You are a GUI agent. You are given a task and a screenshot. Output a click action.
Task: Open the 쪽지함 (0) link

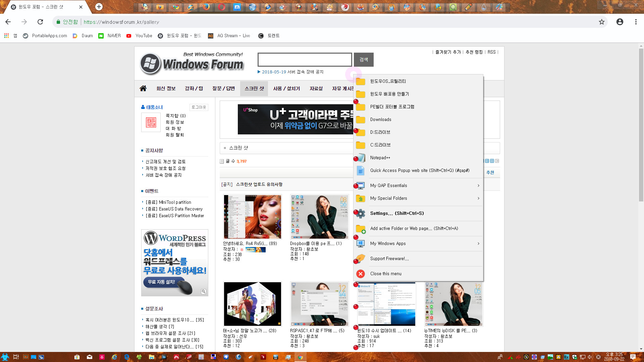coord(175,116)
